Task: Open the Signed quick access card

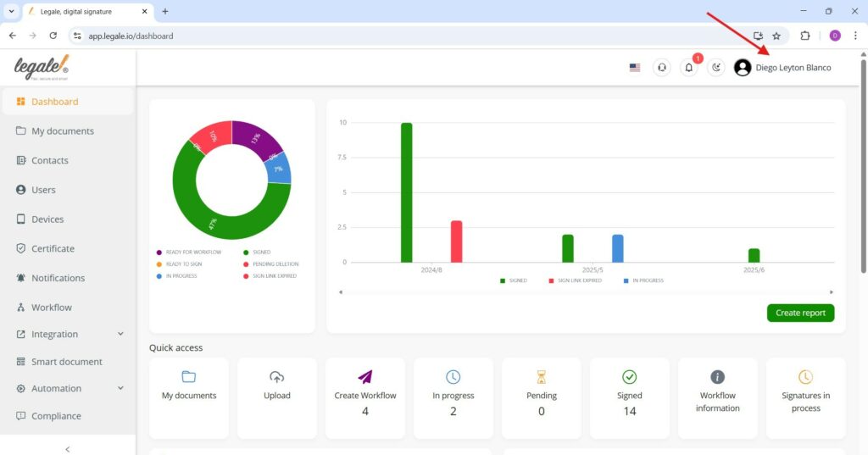Action: [630, 398]
